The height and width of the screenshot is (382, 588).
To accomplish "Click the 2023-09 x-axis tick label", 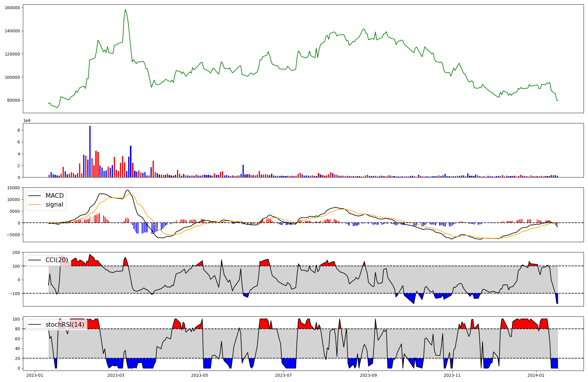I will [x=368, y=375].
